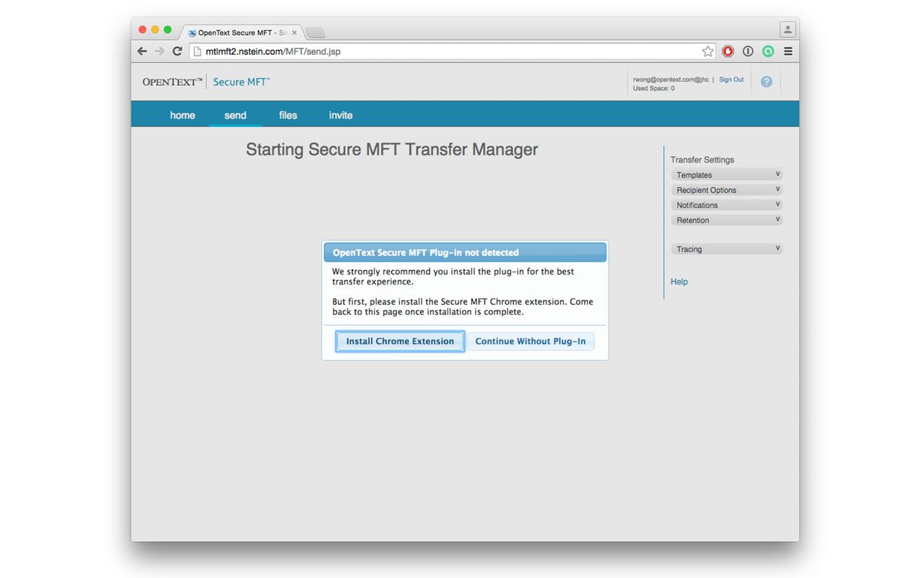924x578 pixels.
Task: Click the rwong@opentext.com@jhc username text
Action: tap(671, 79)
